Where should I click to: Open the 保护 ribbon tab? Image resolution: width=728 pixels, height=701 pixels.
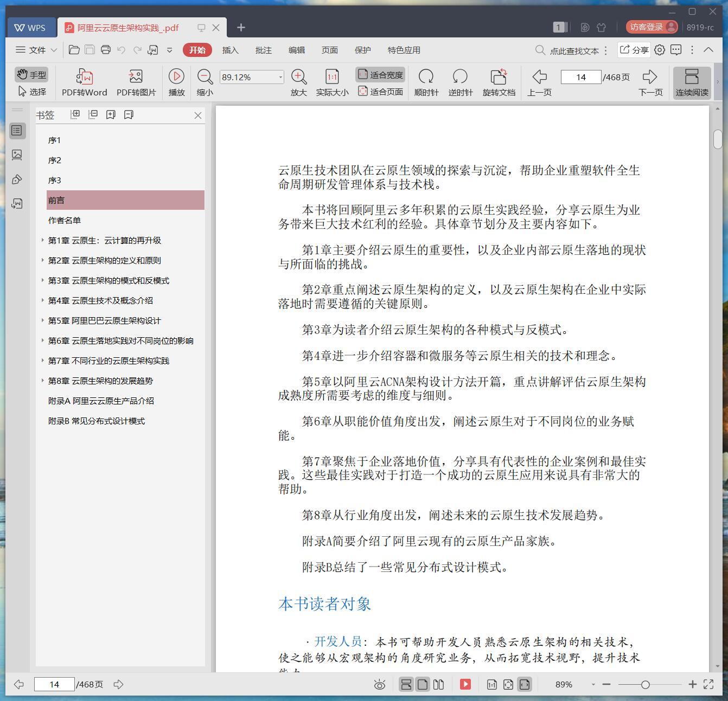pos(362,50)
